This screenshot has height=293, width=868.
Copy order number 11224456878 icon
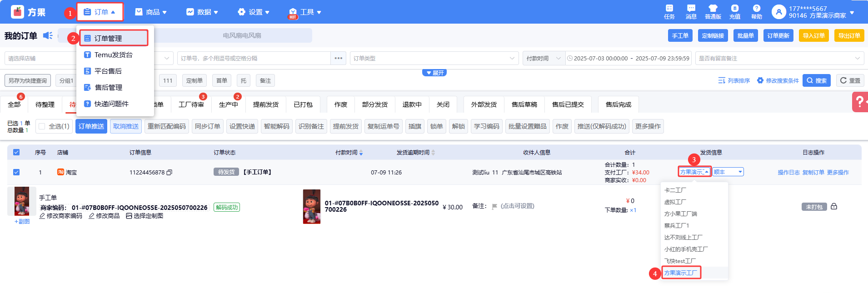[170, 173]
